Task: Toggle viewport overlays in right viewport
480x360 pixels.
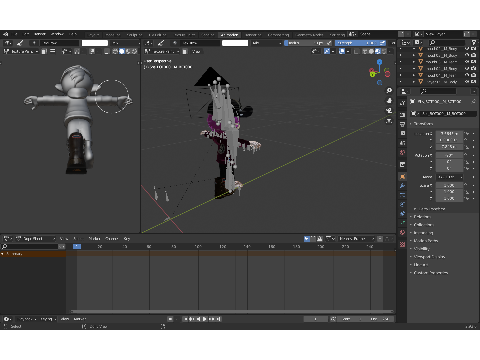Action: pyautogui.click(x=342, y=51)
